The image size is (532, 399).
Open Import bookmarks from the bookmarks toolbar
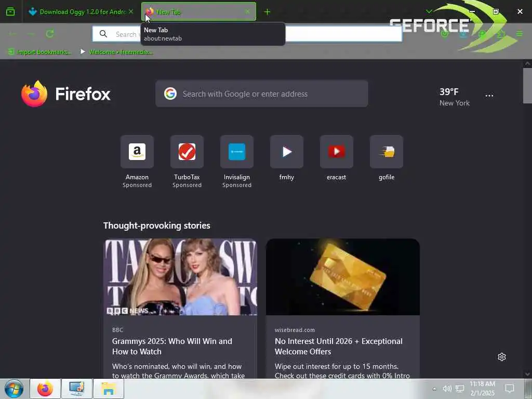(39, 52)
